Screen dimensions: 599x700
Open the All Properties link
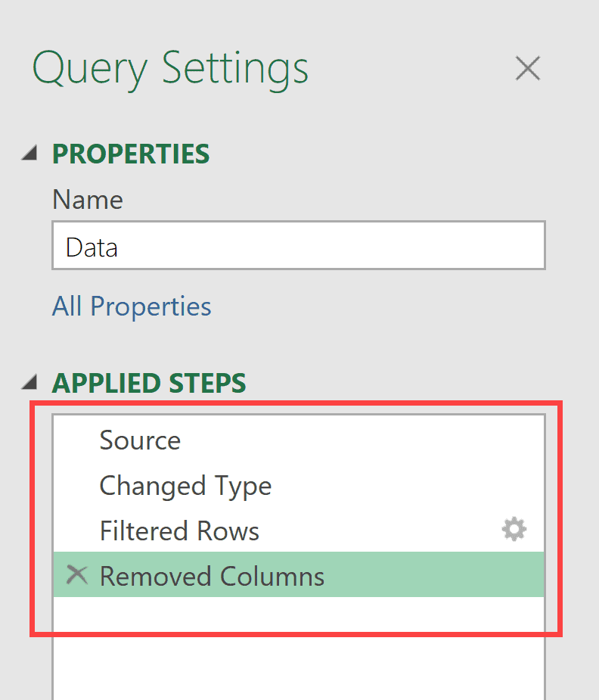pos(132,306)
